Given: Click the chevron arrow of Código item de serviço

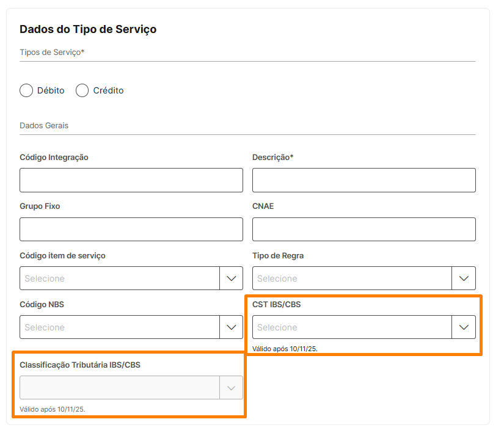Looking at the screenshot, I should tap(231, 278).
